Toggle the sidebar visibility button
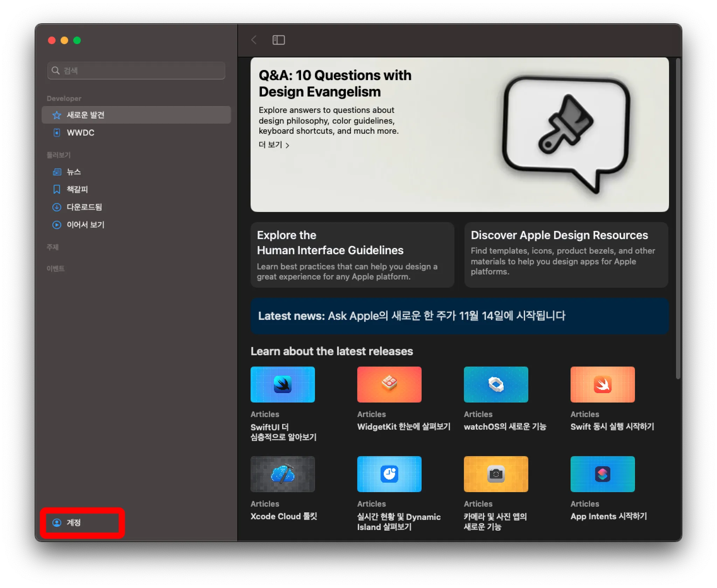The height and width of the screenshot is (588, 717). [x=278, y=40]
